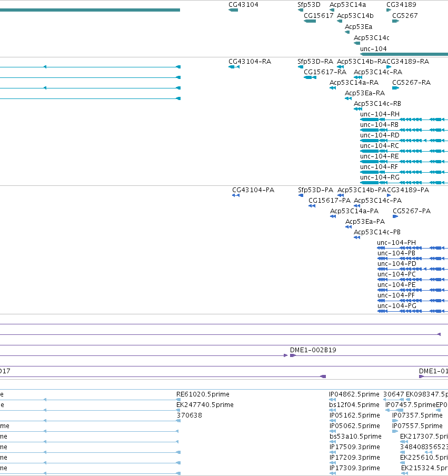This screenshot has height=476, width=448.
Task: Select the RE61020.5prime EST label
Action: [203, 394]
